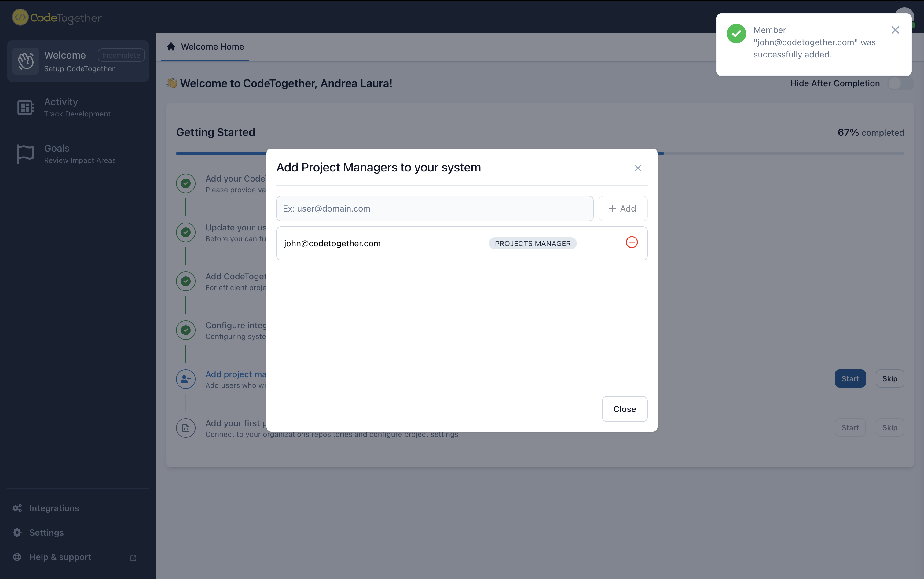Click the Integrations gears icon
The width and height of the screenshot is (924, 579).
(17, 508)
